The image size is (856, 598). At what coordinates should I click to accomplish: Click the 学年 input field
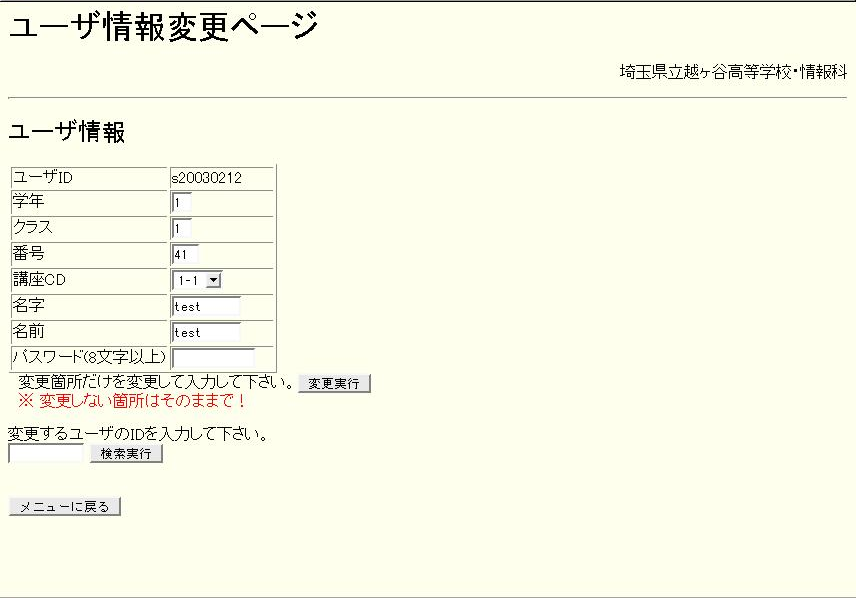click(181, 203)
